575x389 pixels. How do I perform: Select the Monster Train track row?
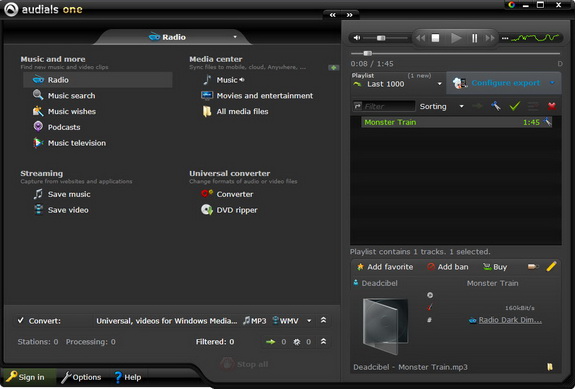(x=456, y=122)
